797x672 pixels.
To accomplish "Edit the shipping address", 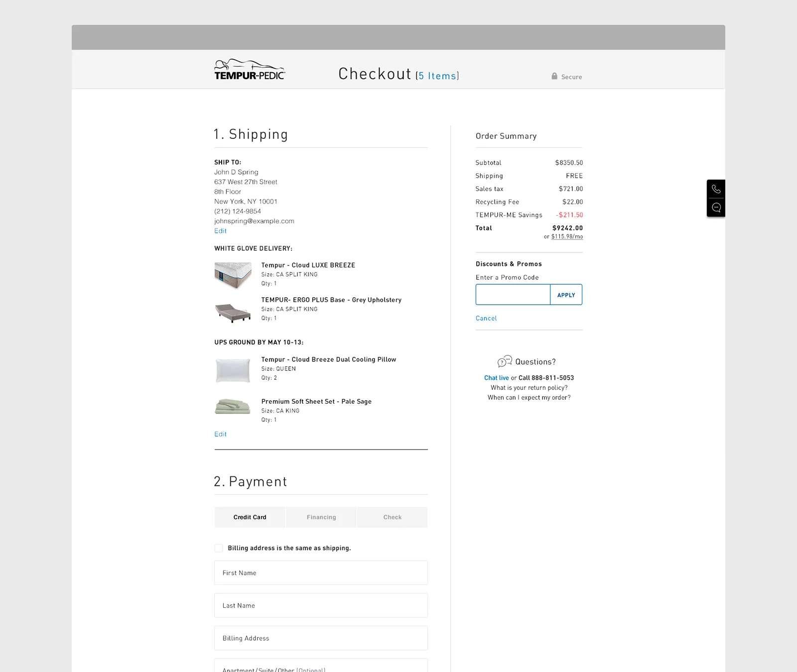I will point(220,231).
